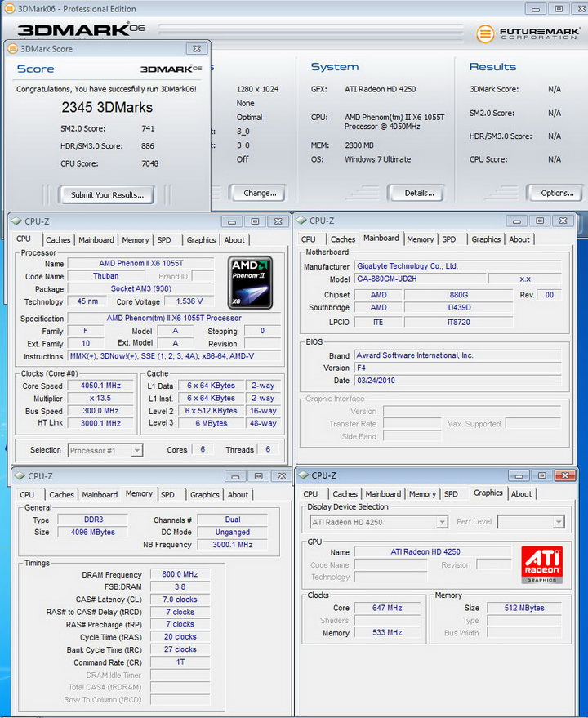
Task: Click the AMD Phenom II X6 processor logo
Action: point(250,283)
